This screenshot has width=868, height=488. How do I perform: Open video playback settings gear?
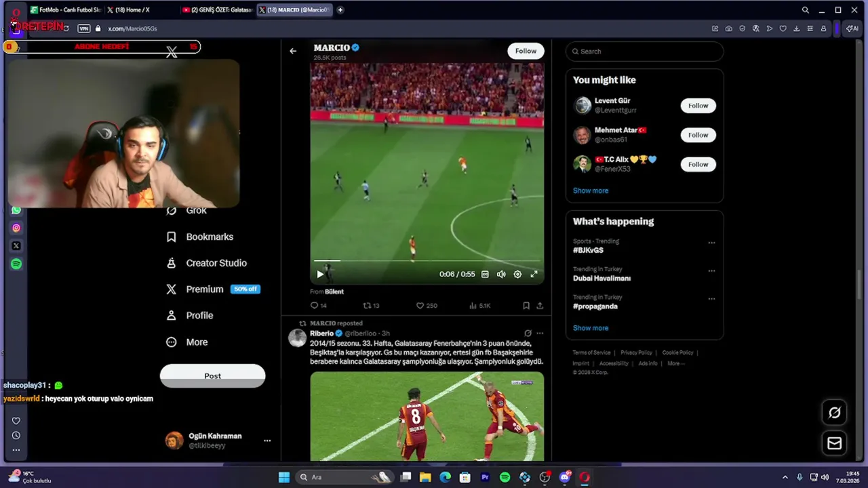point(517,274)
